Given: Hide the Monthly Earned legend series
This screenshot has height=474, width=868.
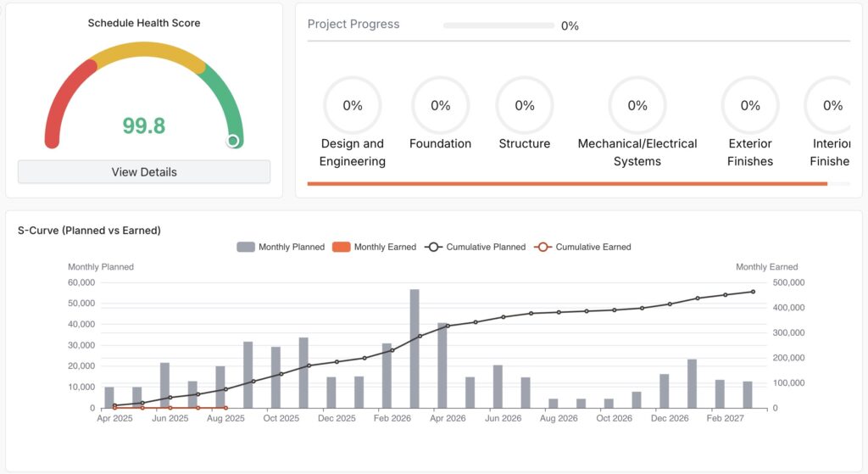Looking at the screenshot, I should click(375, 247).
